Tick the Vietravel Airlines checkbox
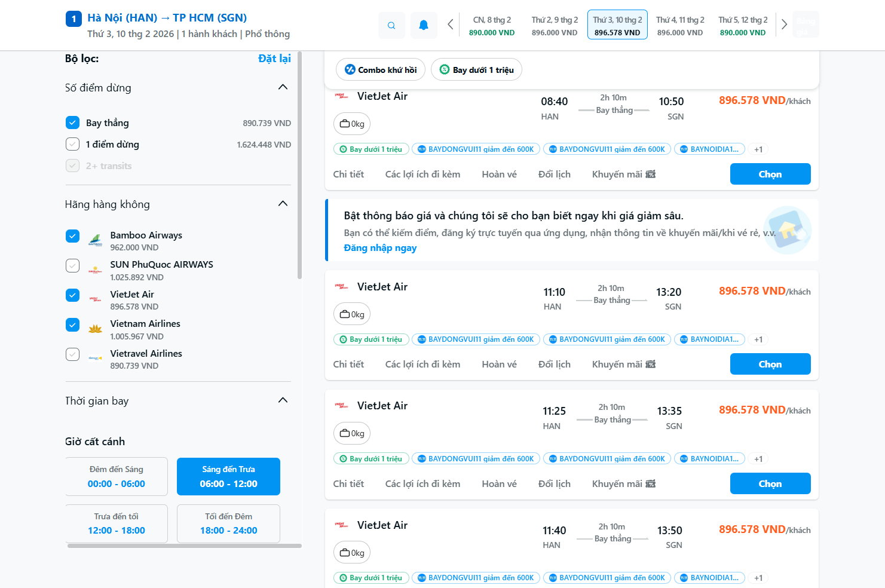Screen dimensions: 885x588 coord(73,354)
